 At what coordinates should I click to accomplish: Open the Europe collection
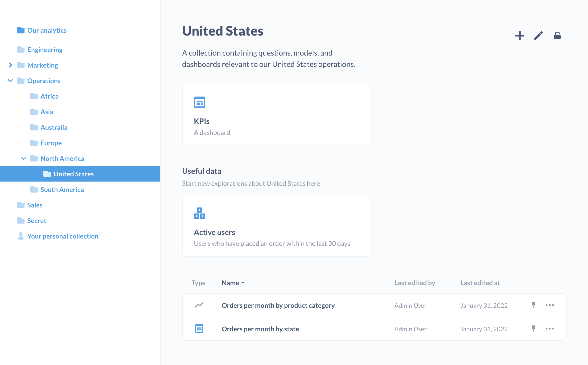51,143
